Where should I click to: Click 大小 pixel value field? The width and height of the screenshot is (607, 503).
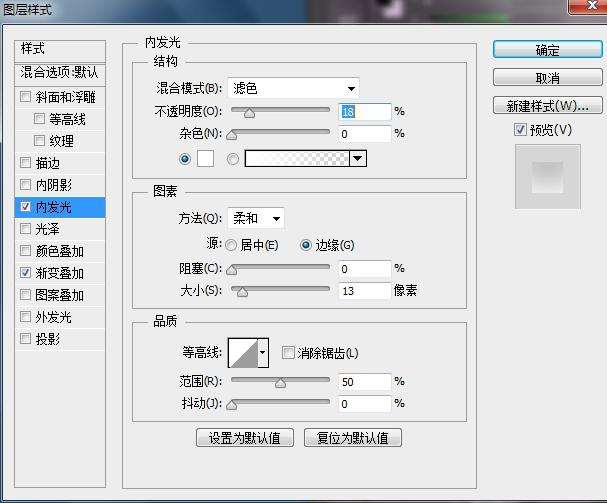364,290
